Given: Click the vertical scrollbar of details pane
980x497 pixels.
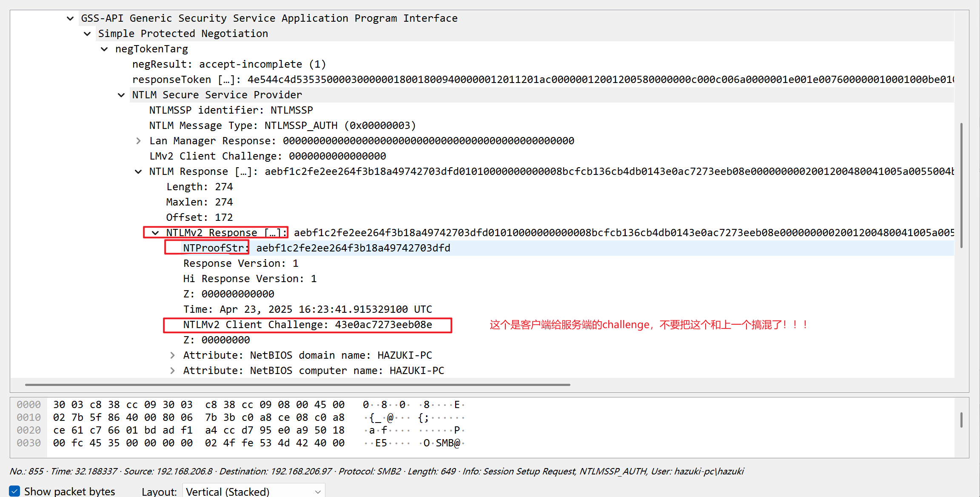Looking at the screenshot, I should point(961,185).
